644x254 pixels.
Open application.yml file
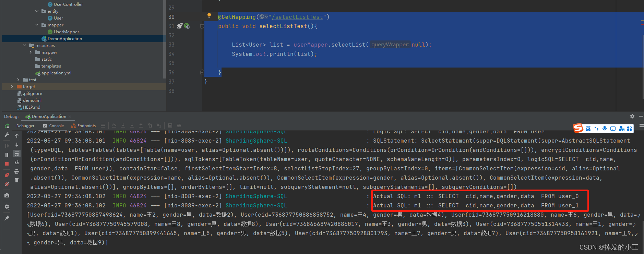(x=53, y=73)
